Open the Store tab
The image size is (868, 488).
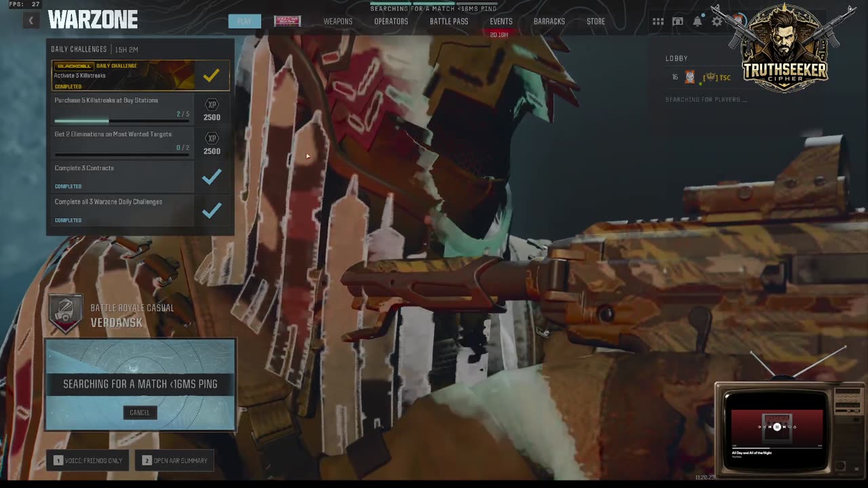tap(596, 22)
